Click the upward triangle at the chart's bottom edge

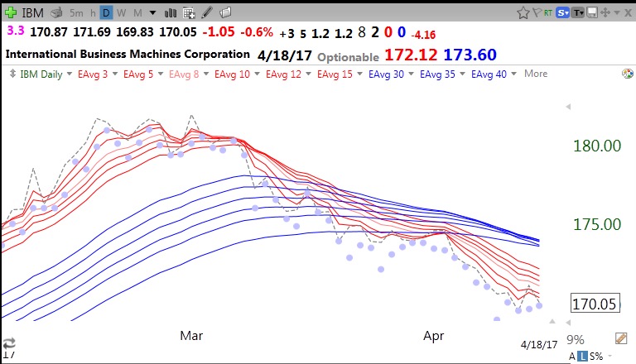(x=552, y=322)
